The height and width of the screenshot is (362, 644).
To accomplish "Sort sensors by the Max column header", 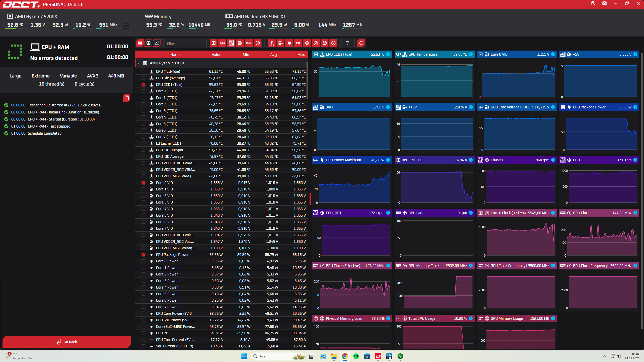I will pyautogui.click(x=301, y=55).
